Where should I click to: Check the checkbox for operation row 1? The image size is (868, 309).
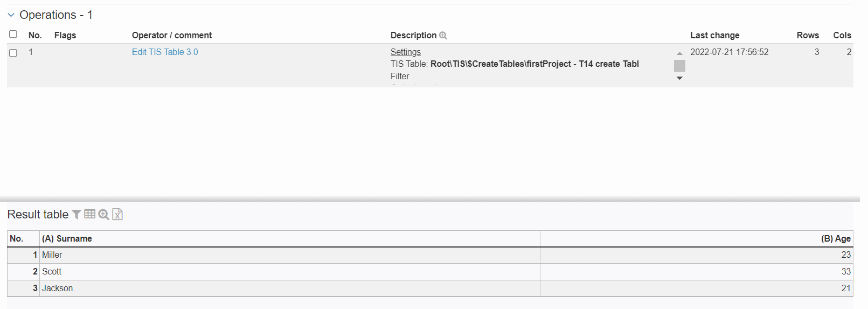click(13, 53)
